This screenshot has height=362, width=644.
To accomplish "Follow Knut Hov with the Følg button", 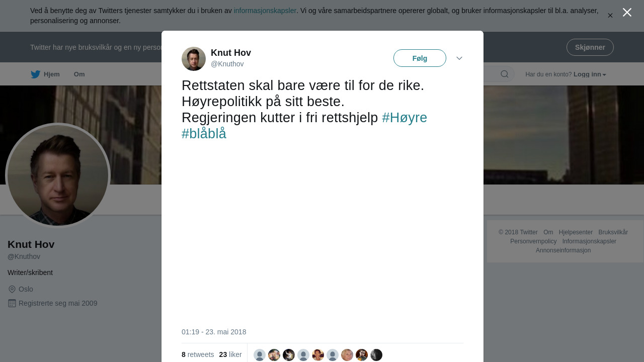I will point(420,58).
